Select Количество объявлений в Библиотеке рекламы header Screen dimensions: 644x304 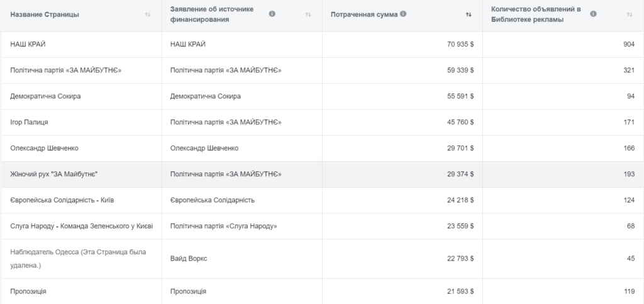click(536, 14)
